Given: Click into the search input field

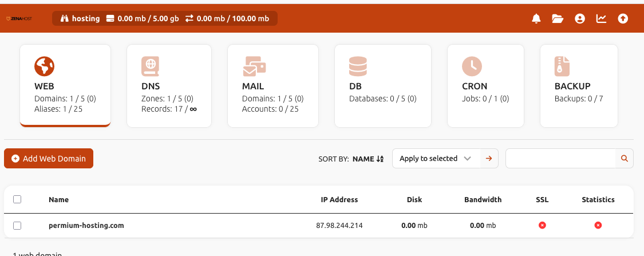Looking at the screenshot, I should 560,159.
